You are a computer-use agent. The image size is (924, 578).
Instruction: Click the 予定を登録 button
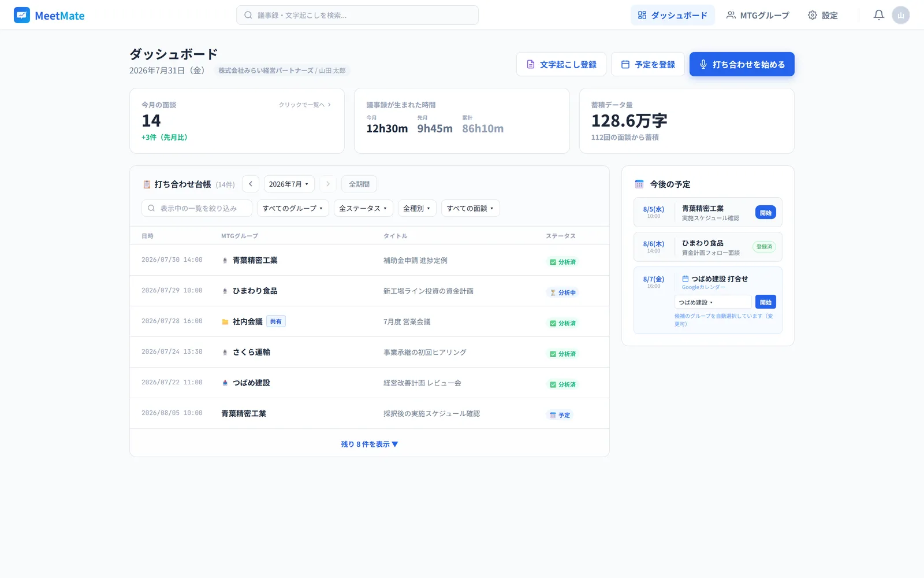point(648,64)
